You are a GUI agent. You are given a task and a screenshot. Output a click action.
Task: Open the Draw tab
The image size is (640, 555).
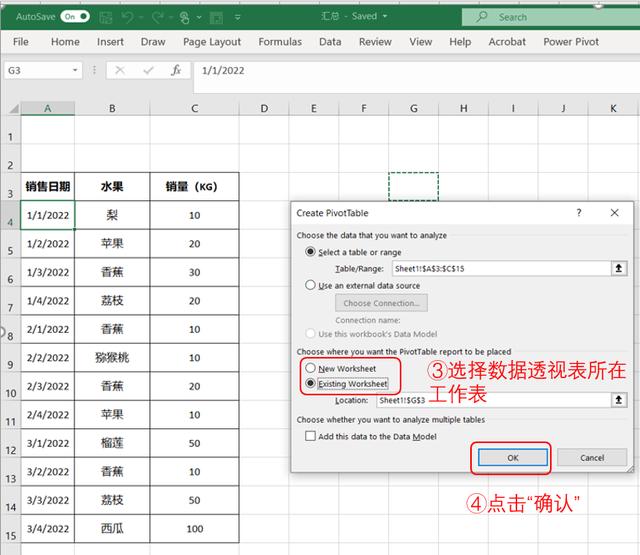pyautogui.click(x=153, y=42)
